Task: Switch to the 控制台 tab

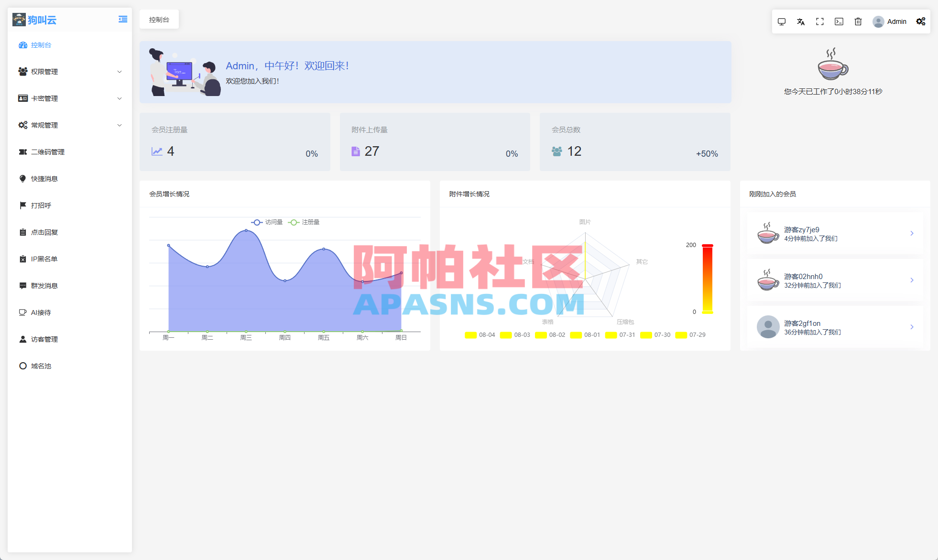Action: (159, 20)
